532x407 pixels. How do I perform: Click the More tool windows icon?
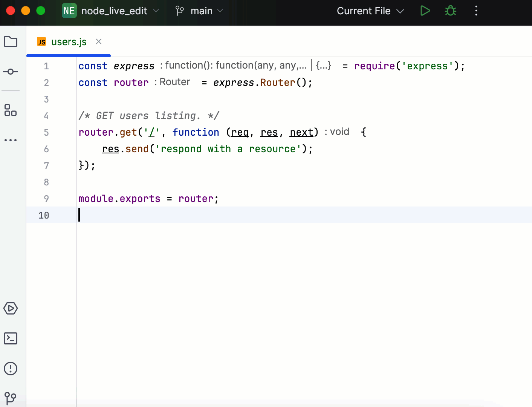click(11, 140)
